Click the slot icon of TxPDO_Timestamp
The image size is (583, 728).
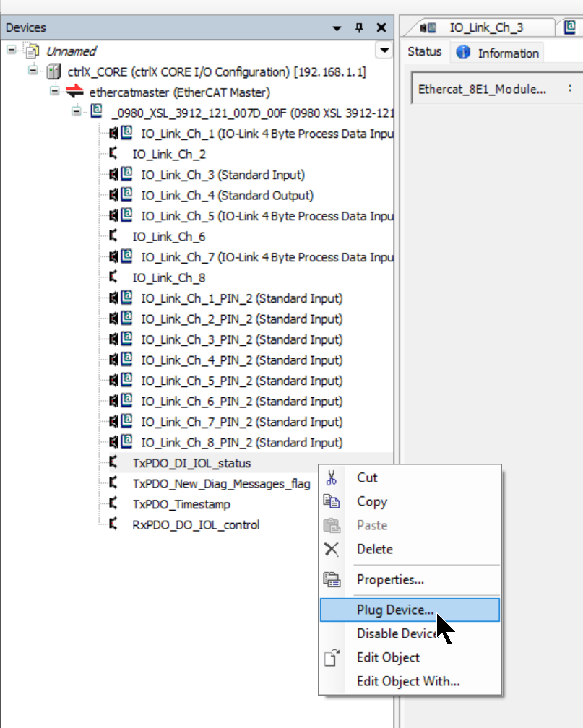point(113,503)
